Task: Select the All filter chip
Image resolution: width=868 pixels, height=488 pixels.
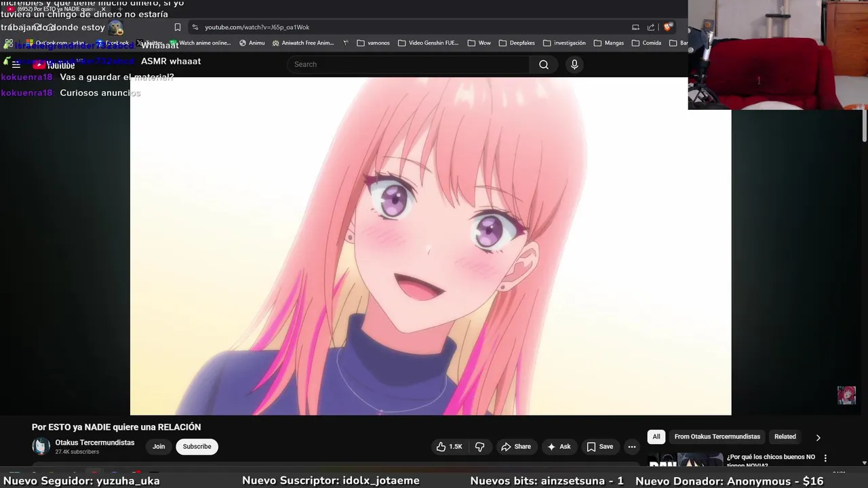Action: pyautogui.click(x=656, y=436)
